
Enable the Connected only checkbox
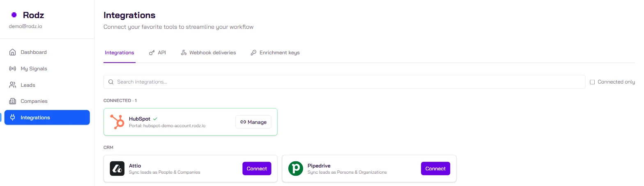[592, 82]
